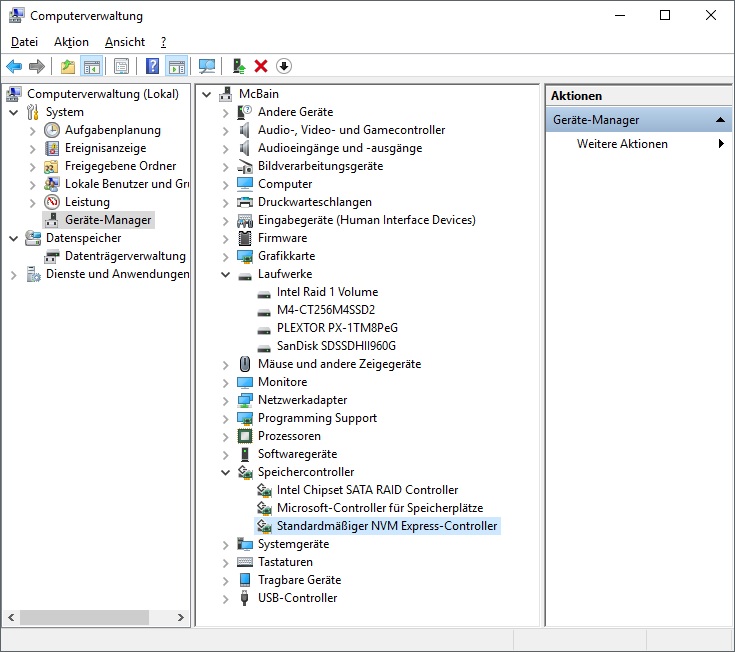Screen dimensions: 735x652
Task: Select the USB-Controller category
Action: click(x=298, y=598)
